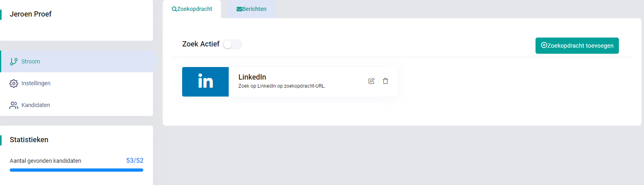Click the Kandidaten people icon
Image resolution: width=644 pixels, height=185 pixels.
coord(14,105)
